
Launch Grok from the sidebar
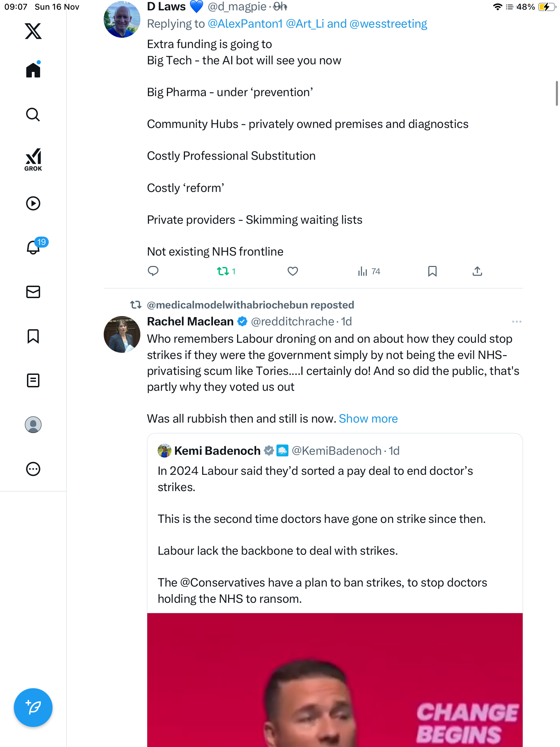click(x=33, y=159)
